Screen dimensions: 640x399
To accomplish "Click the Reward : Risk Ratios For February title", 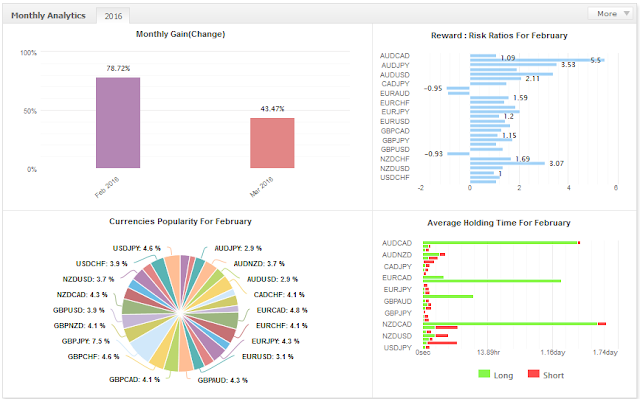I will tap(499, 36).
